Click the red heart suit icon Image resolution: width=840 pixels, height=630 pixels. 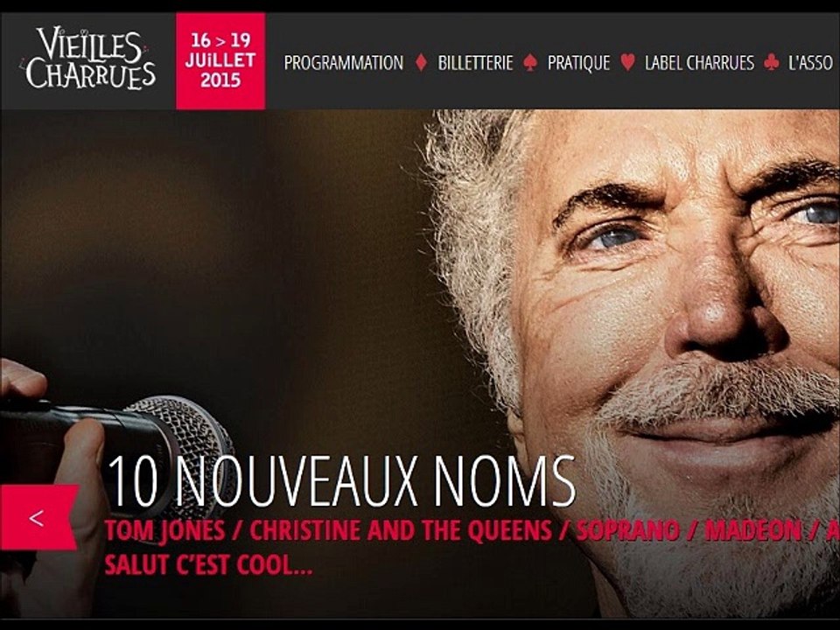point(628,62)
